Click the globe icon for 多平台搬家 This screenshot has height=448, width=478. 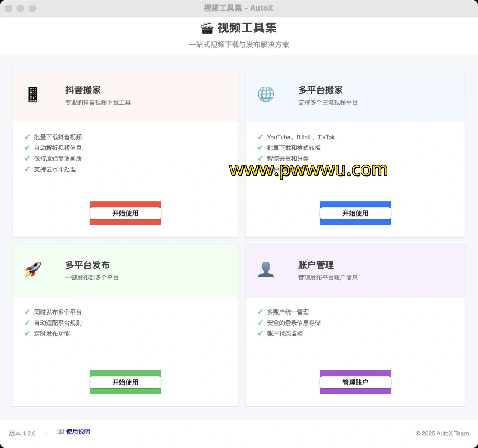[x=266, y=94]
